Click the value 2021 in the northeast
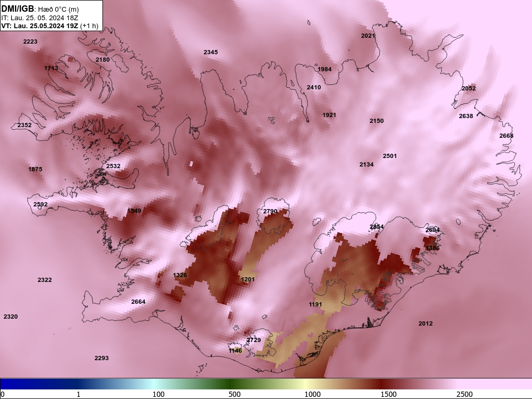 368,36
